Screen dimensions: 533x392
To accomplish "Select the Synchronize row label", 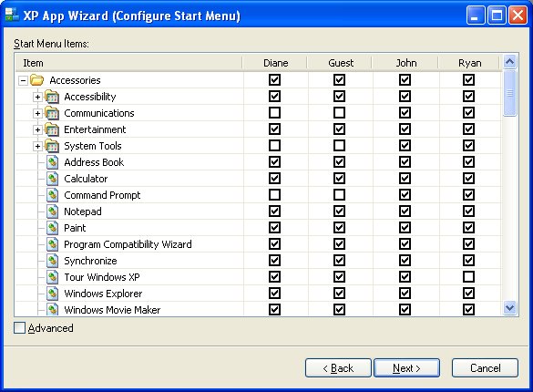I will click(x=90, y=261).
